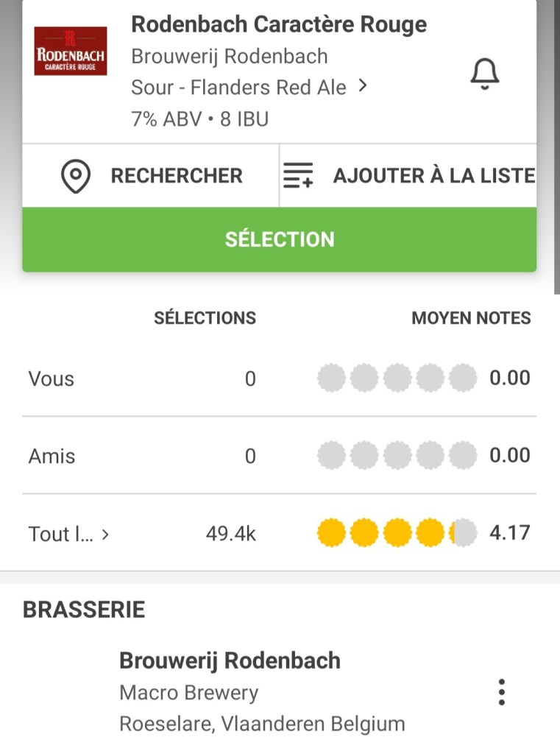Tap the notification bell icon
The height and width of the screenshot is (754, 560).
pos(484,74)
